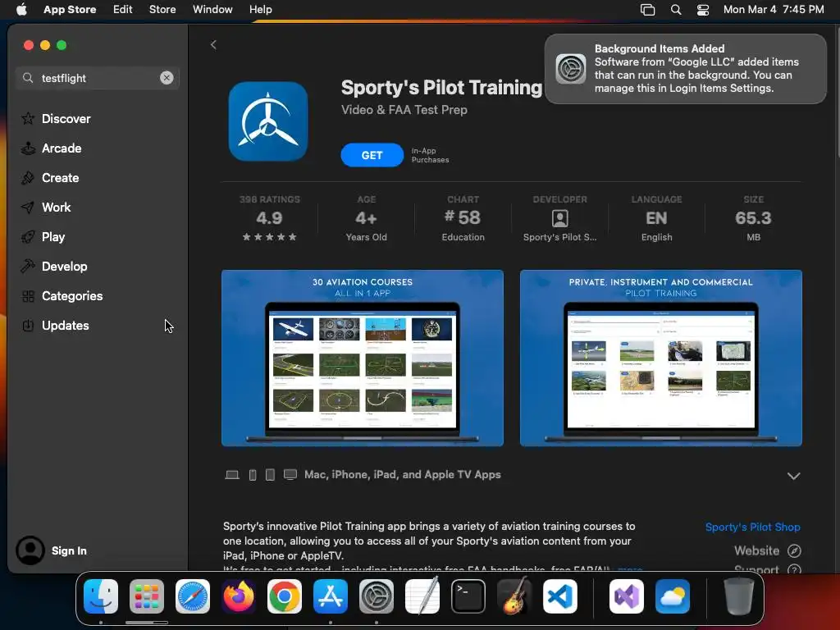Get the Sporty's Pilot Training app

[x=372, y=155]
